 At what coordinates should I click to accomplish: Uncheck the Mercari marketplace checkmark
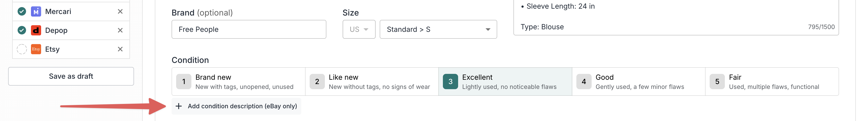[22, 11]
